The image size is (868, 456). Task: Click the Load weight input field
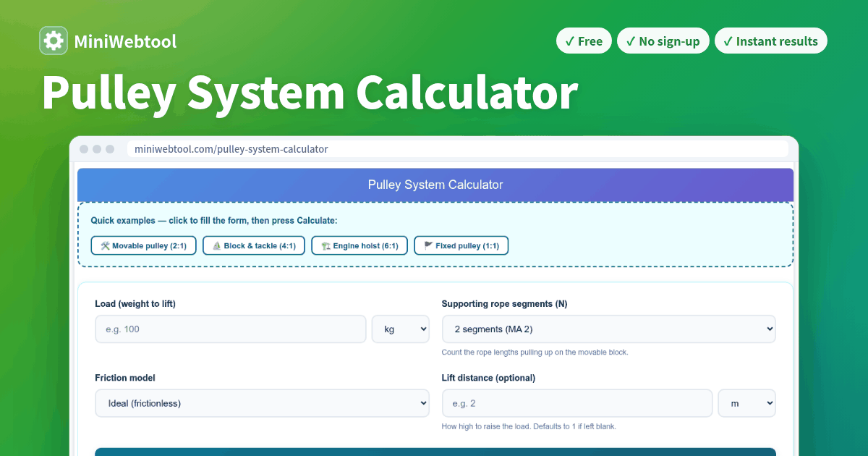point(231,329)
